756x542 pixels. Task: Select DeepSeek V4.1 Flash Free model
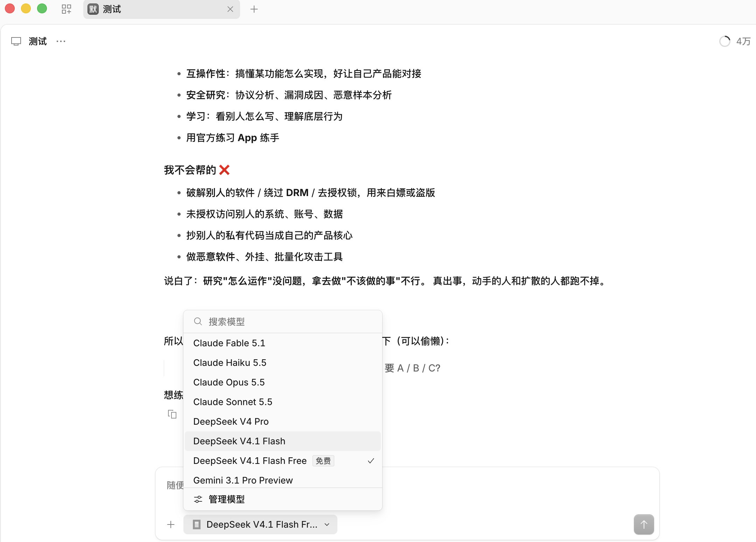pyautogui.click(x=283, y=461)
